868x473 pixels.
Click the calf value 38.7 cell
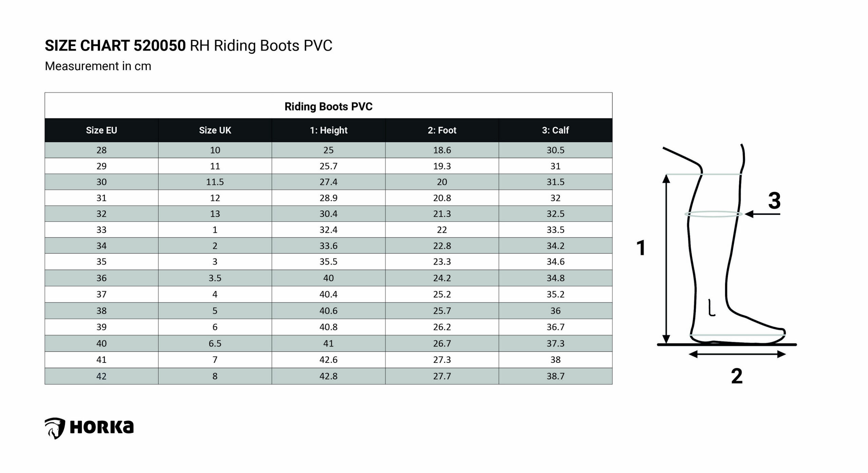555,376
